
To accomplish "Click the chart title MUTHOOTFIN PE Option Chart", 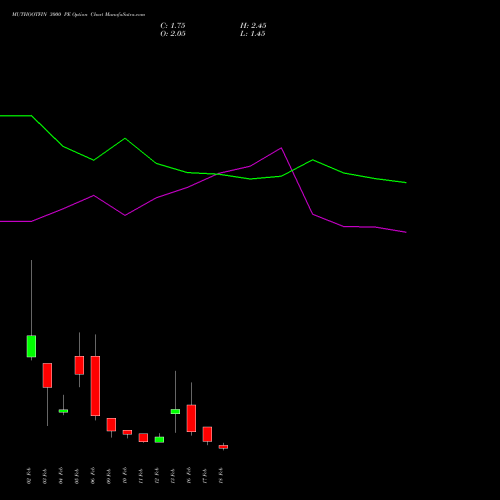I will (78, 15).
